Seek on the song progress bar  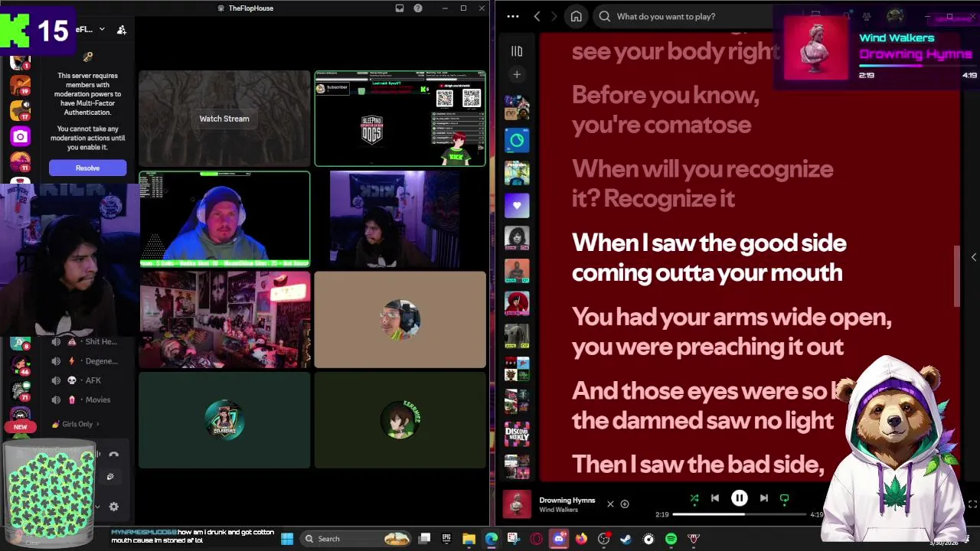tap(740, 515)
